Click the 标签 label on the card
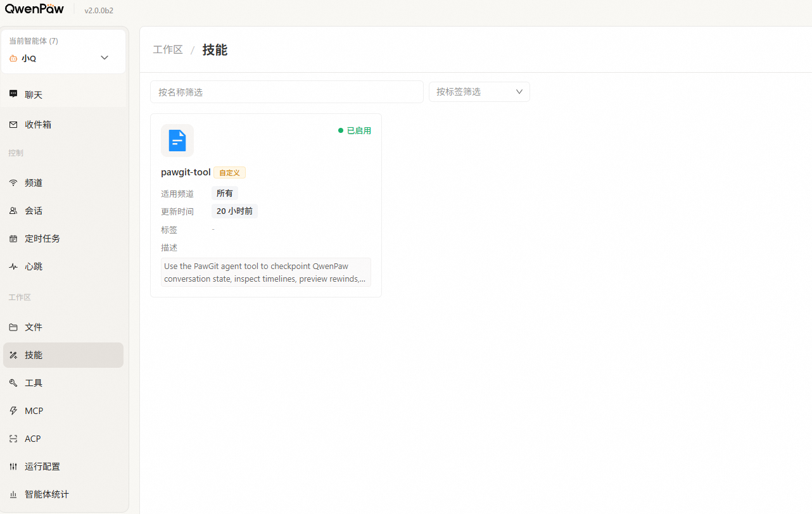This screenshot has height=514, width=812. pyautogui.click(x=169, y=230)
